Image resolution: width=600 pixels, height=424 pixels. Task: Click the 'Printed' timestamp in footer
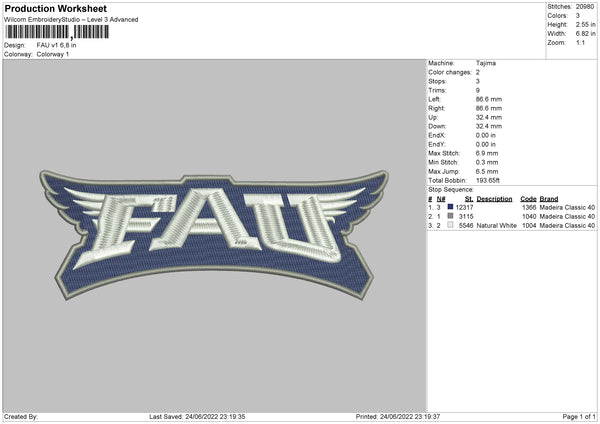(398, 417)
